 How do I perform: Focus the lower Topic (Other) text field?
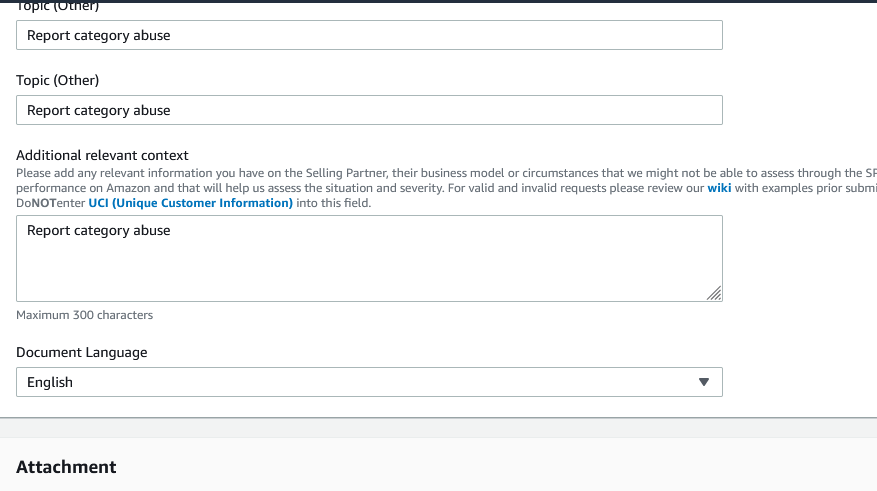coord(369,110)
